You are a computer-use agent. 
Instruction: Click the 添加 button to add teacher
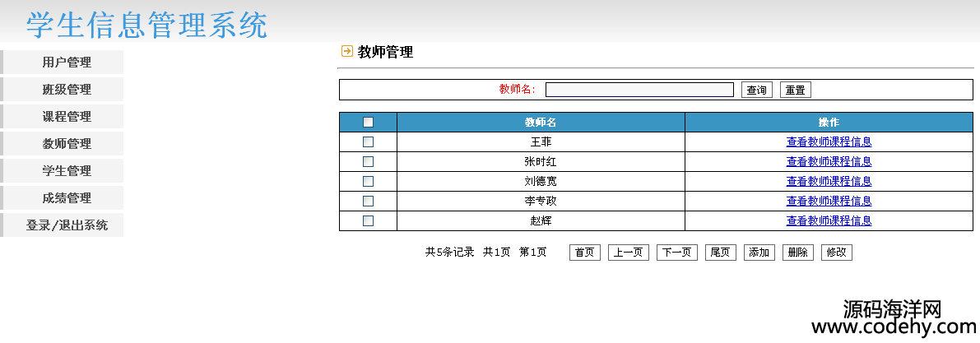tap(759, 253)
